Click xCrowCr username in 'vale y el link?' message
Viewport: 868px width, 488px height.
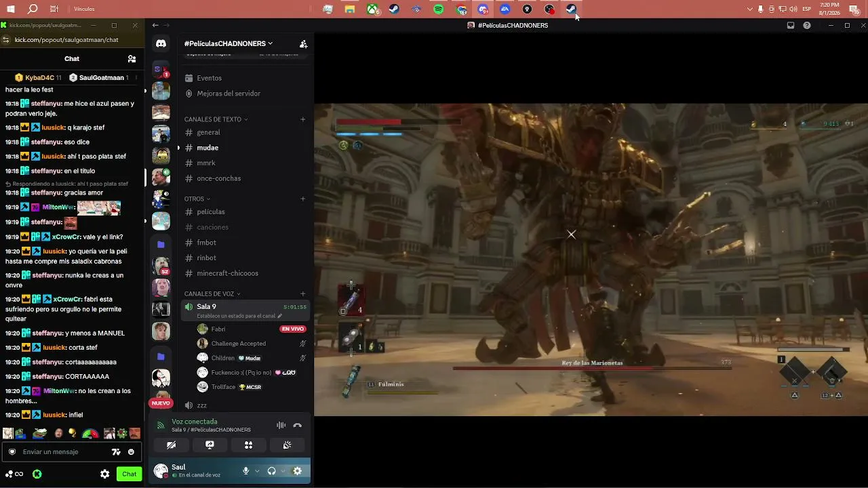pyautogui.click(x=66, y=237)
